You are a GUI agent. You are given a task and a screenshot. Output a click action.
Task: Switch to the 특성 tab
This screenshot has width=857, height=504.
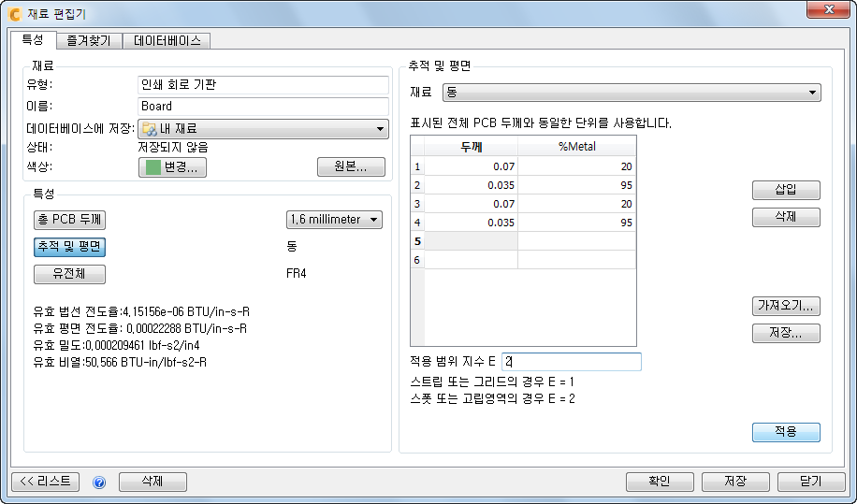point(33,40)
